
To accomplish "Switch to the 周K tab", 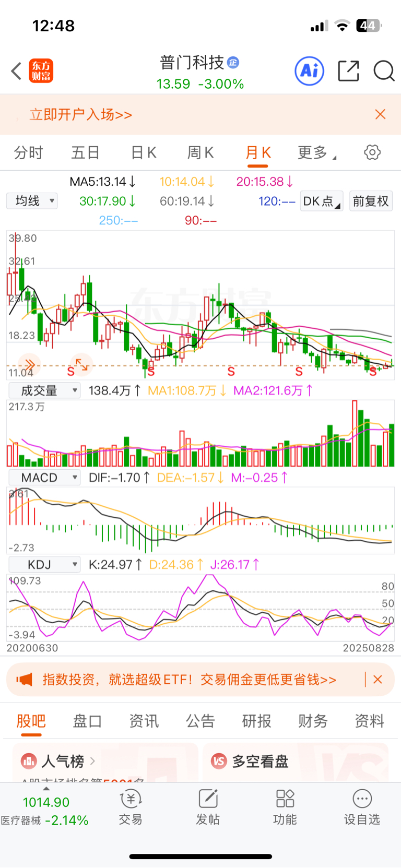I will pos(200,152).
